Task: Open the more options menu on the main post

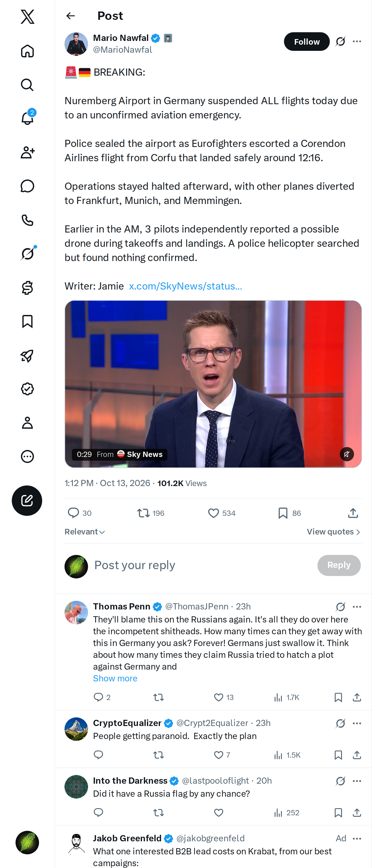Action: [357, 42]
